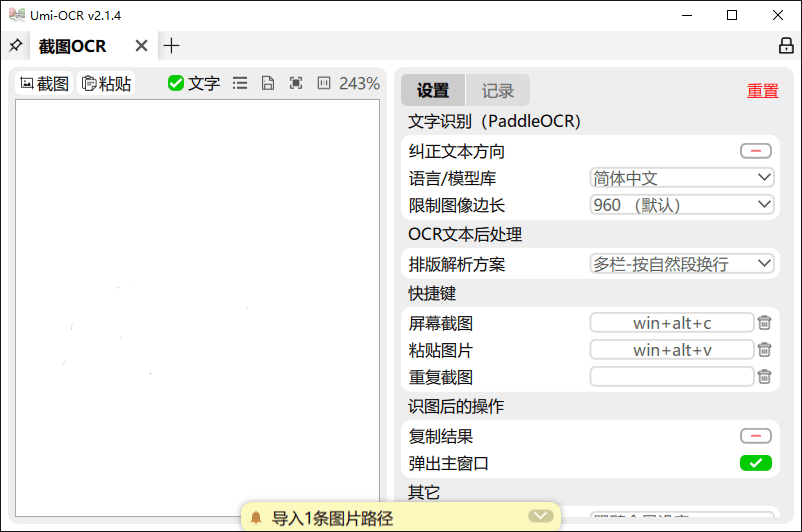This screenshot has height=532, width=802.
Task: Open the 语言/模型库 dropdown
Action: (x=682, y=178)
